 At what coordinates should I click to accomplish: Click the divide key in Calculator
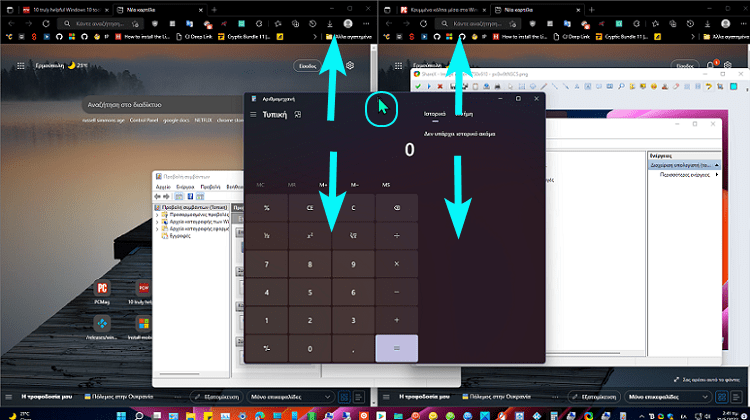click(397, 236)
